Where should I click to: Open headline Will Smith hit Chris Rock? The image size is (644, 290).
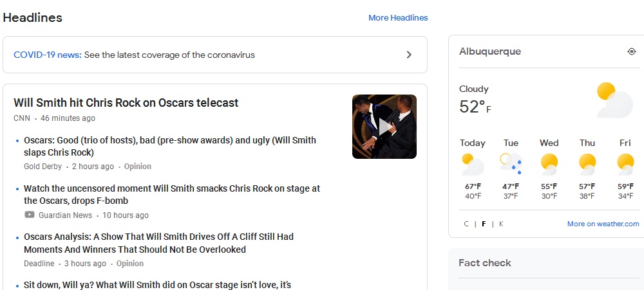(x=126, y=102)
